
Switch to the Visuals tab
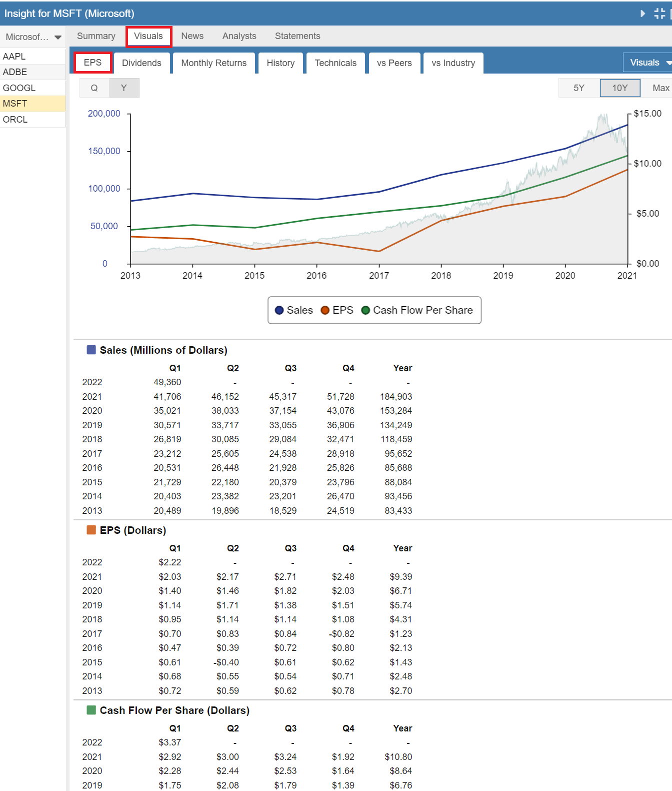point(148,36)
